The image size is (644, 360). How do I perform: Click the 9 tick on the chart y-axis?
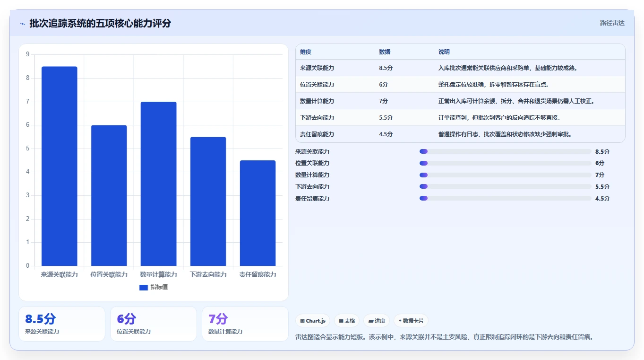pos(27,54)
